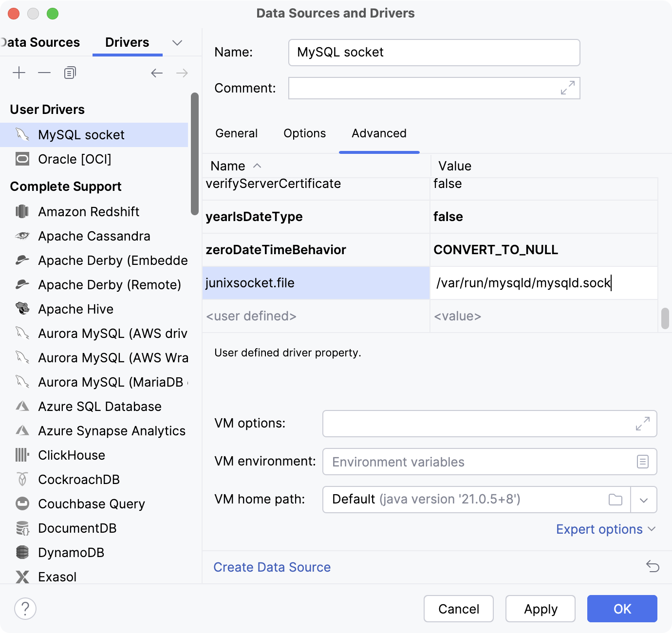Navigate forward using the right arrow icon
This screenshot has width=672, height=633.
pyautogui.click(x=182, y=73)
